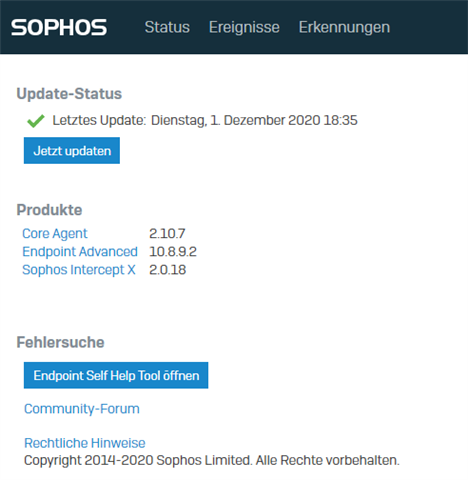The width and height of the screenshot is (468, 480).
Task: Click the Jetzt updaten button
Action: pyautogui.click(x=72, y=150)
